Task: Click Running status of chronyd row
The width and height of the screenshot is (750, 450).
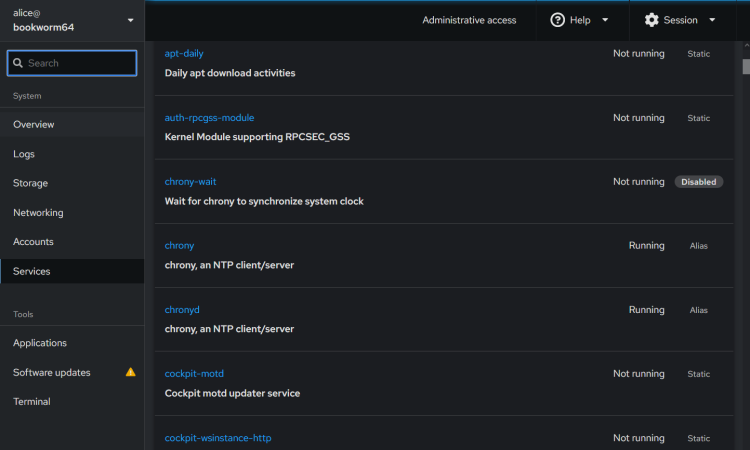Action: pos(647,310)
